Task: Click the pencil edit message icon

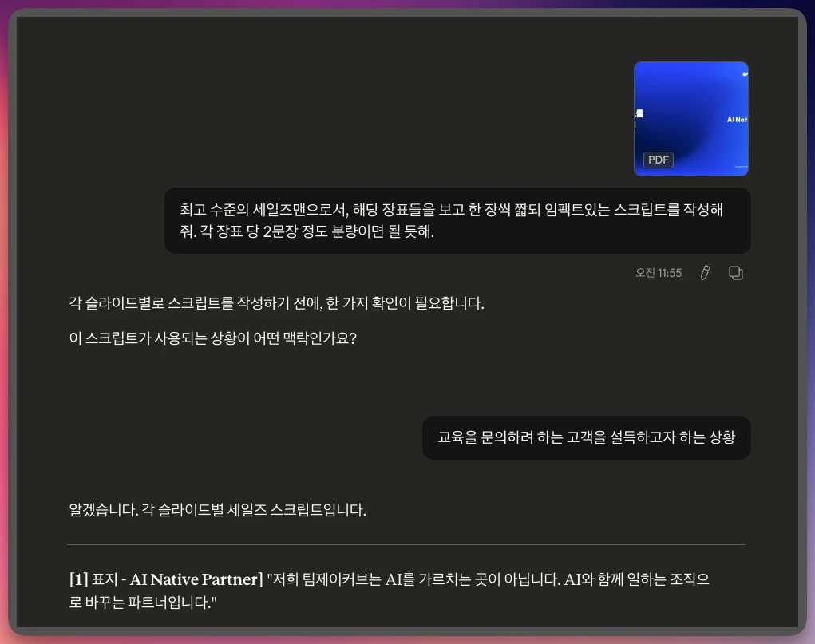Action: (705, 273)
